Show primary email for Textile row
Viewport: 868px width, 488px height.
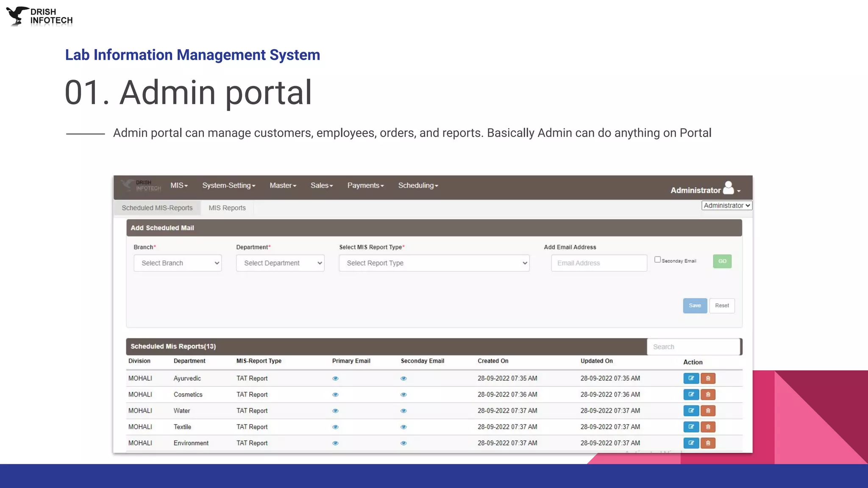[335, 427]
